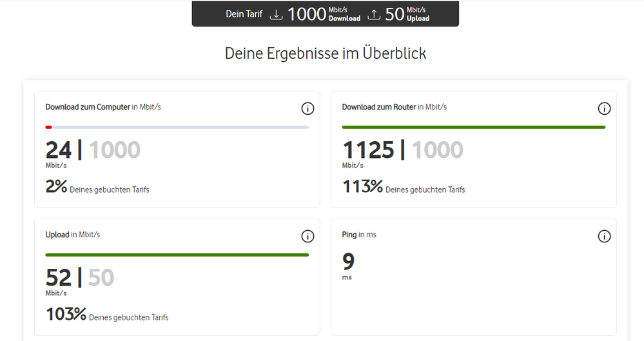This screenshot has width=644, height=341.
Task: Click the "Upload in Mbit/s" card title
Action: click(73, 235)
